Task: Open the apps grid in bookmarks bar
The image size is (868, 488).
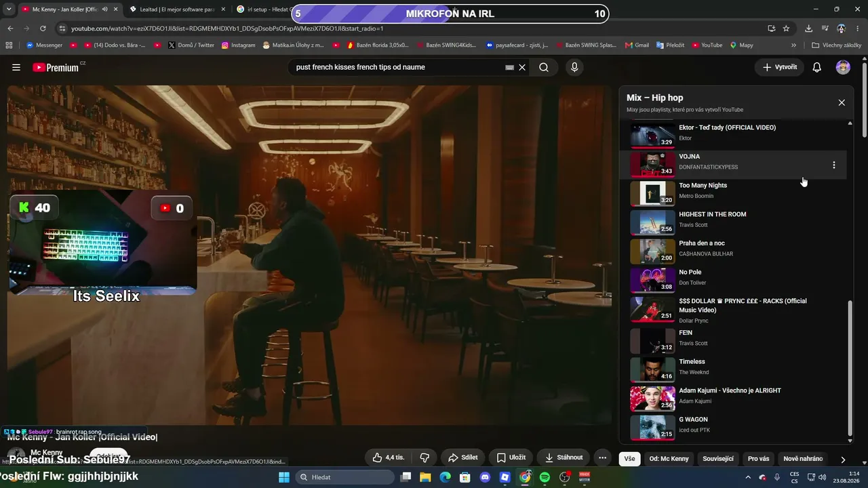Action: (x=9, y=45)
